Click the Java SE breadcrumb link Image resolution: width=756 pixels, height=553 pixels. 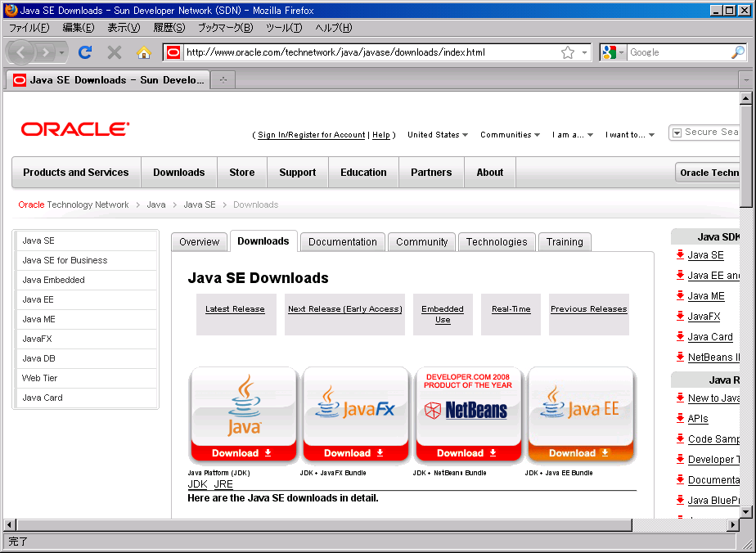click(x=199, y=205)
